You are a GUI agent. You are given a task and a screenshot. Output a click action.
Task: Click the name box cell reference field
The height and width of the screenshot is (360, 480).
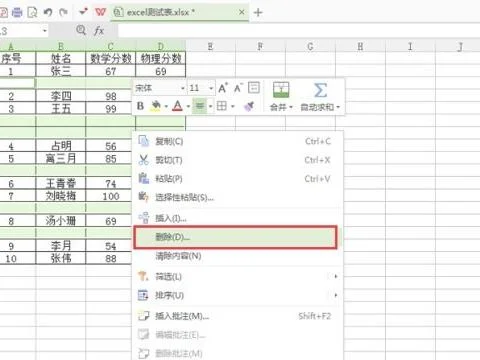tap(20, 31)
